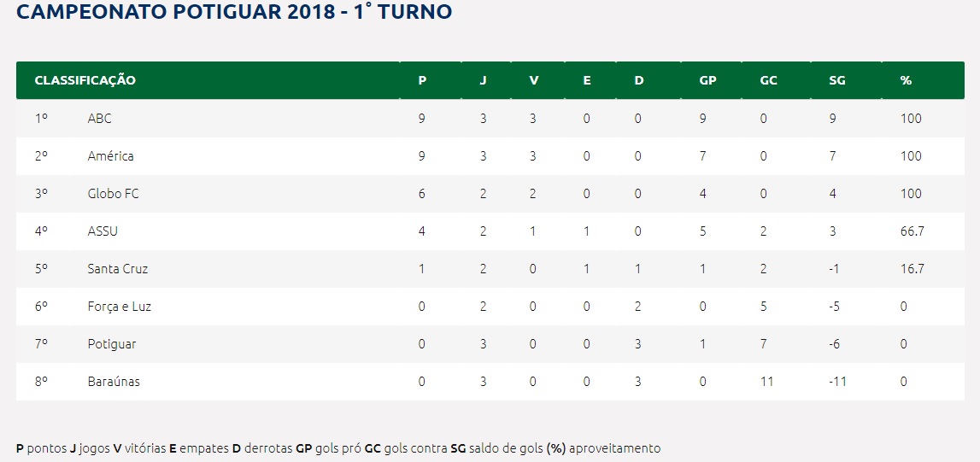The height and width of the screenshot is (462, 980).
Task: Click the % percentage column header
Action: [906, 80]
